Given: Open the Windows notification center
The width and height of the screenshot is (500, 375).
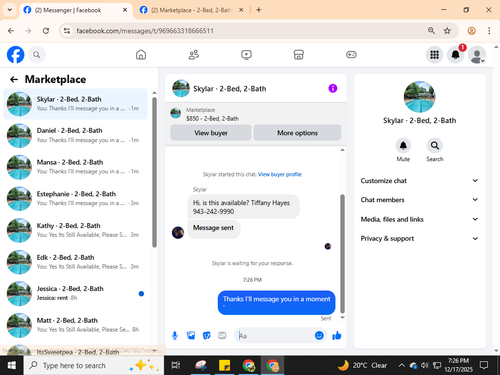Looking at the screenshot, I should pyautogui.click(x=484, y=365).
